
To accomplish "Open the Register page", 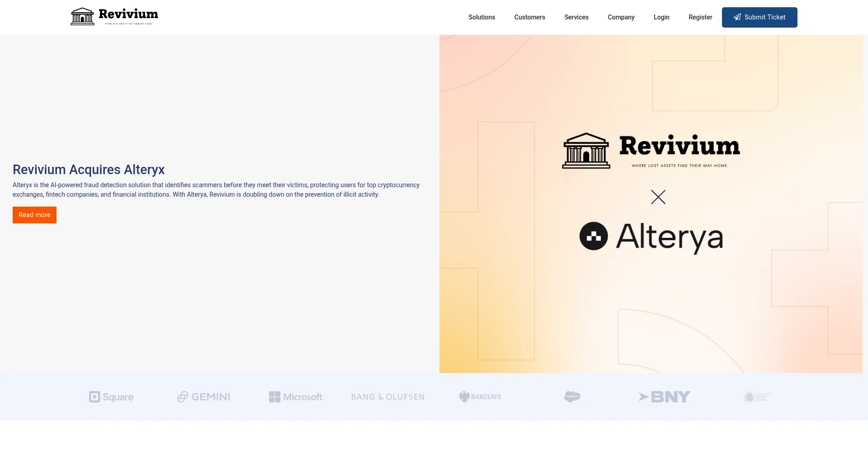I will point(700,17).
